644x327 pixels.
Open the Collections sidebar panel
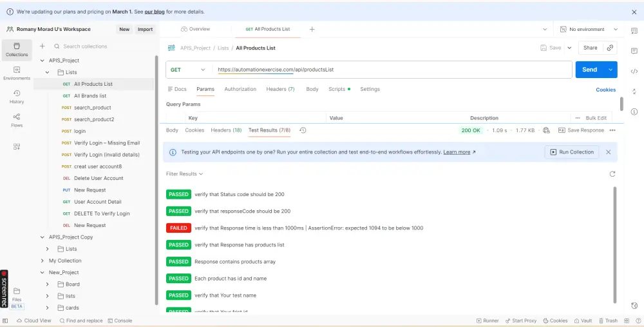(17, 50)
